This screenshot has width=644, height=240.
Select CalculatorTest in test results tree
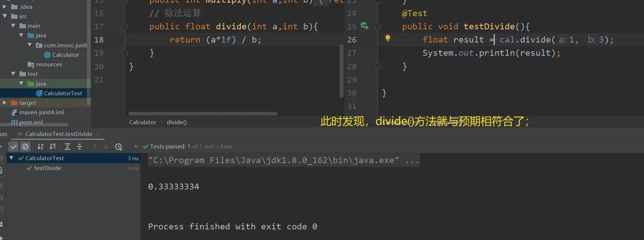[x=45, y=158]
